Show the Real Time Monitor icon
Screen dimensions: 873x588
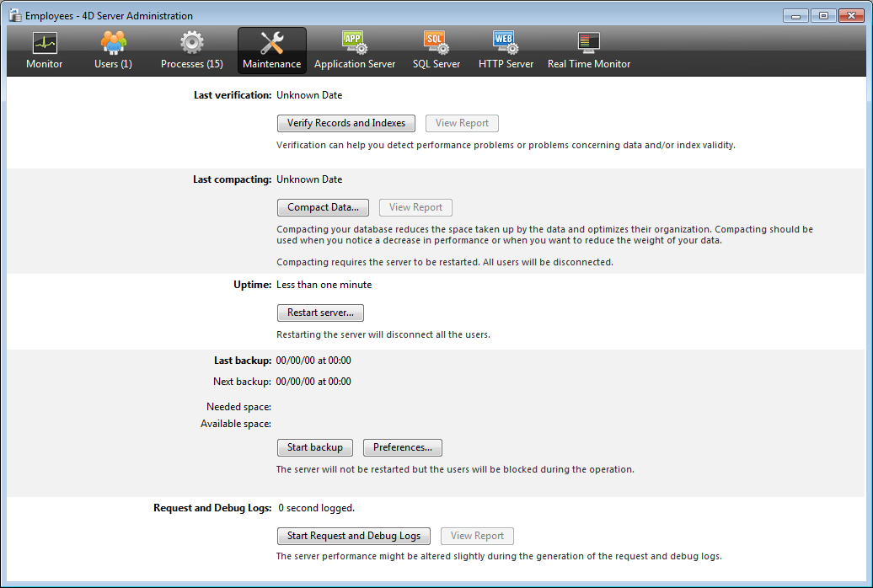click(588, 43)
